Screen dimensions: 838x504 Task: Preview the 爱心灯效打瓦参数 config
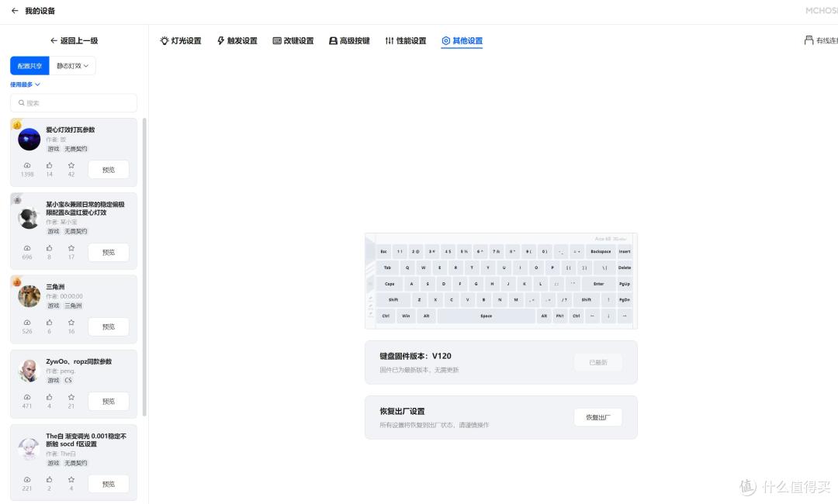point(109,170)
